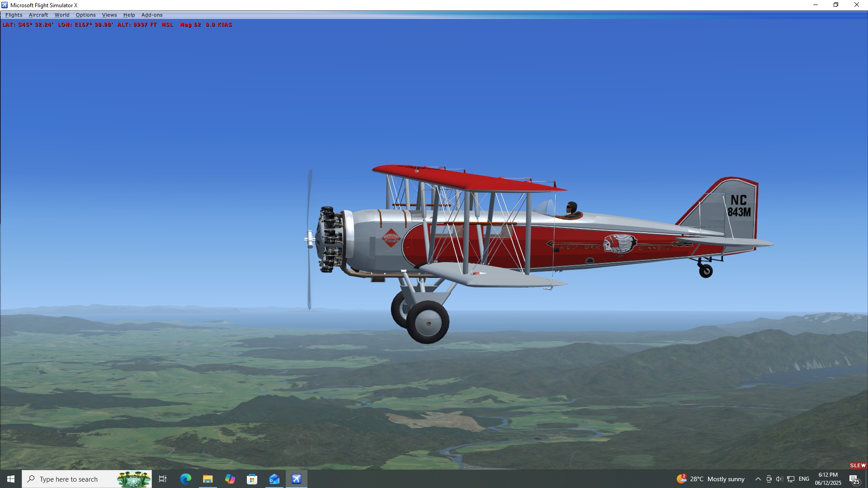
Task: Launch Copilot from the taskbar
Action: tap(230, 479)
